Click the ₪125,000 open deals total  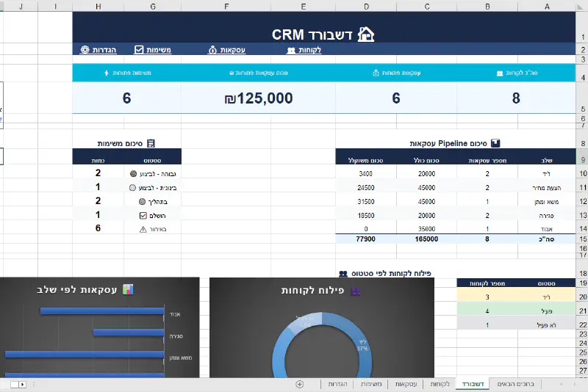coord(259,98)
